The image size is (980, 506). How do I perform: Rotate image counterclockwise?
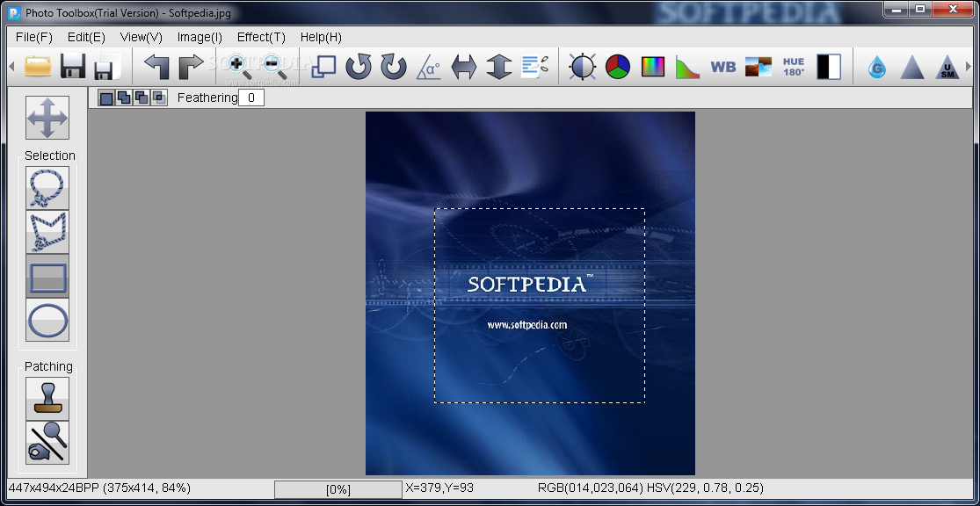[358, 66]
